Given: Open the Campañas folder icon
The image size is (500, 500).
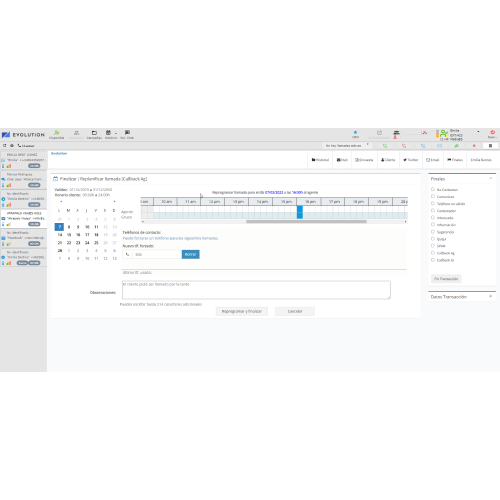Looking at the screenshot, I should click(x=94, y=133).
